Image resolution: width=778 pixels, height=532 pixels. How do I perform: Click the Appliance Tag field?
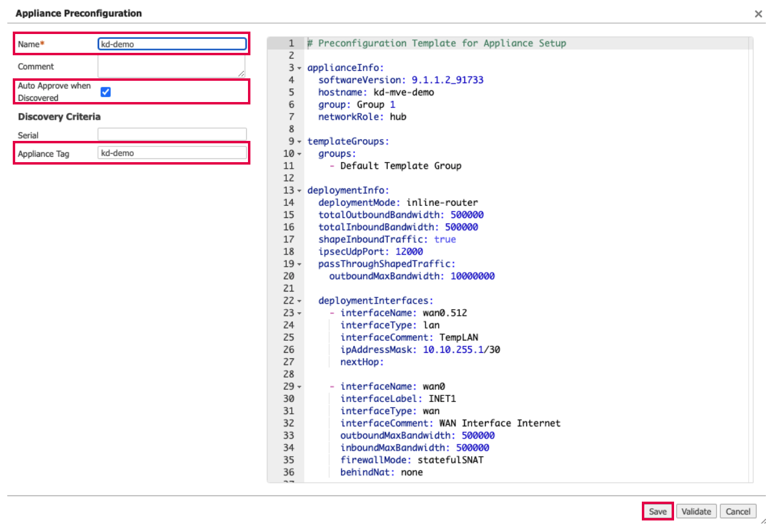(x=172, y=153)
